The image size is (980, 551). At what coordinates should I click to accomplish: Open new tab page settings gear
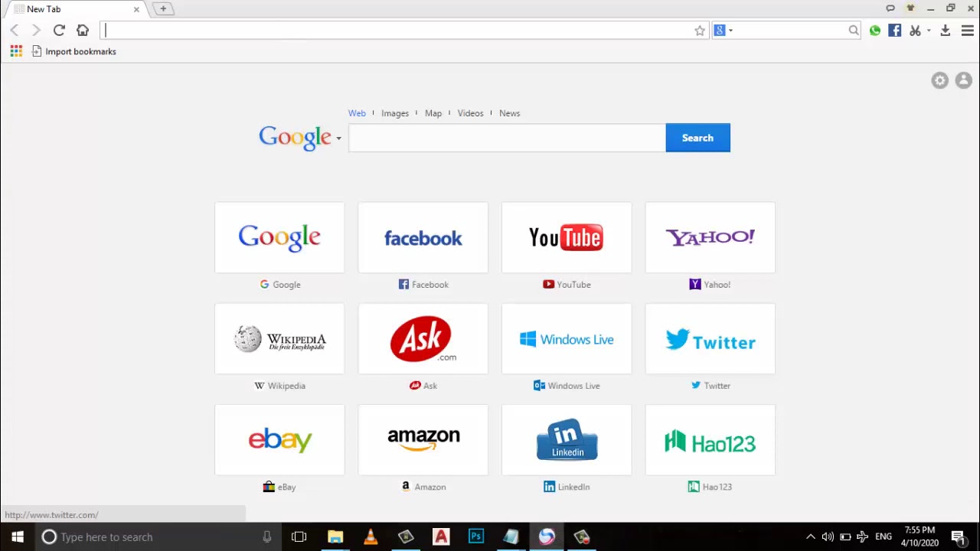click(940, 80)
